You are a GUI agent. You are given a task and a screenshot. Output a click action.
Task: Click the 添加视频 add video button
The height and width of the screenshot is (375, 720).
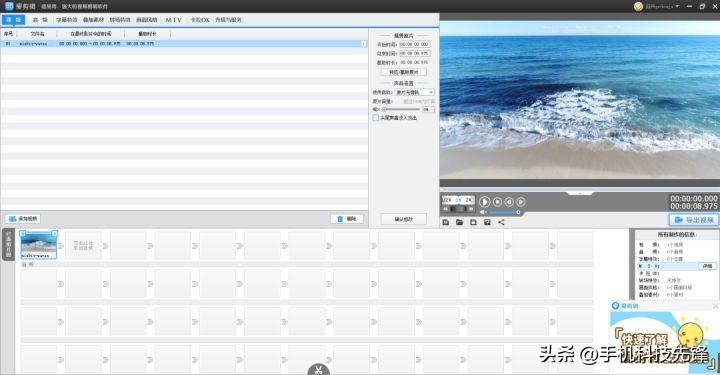pyautogui.click(x=23, y=218)
